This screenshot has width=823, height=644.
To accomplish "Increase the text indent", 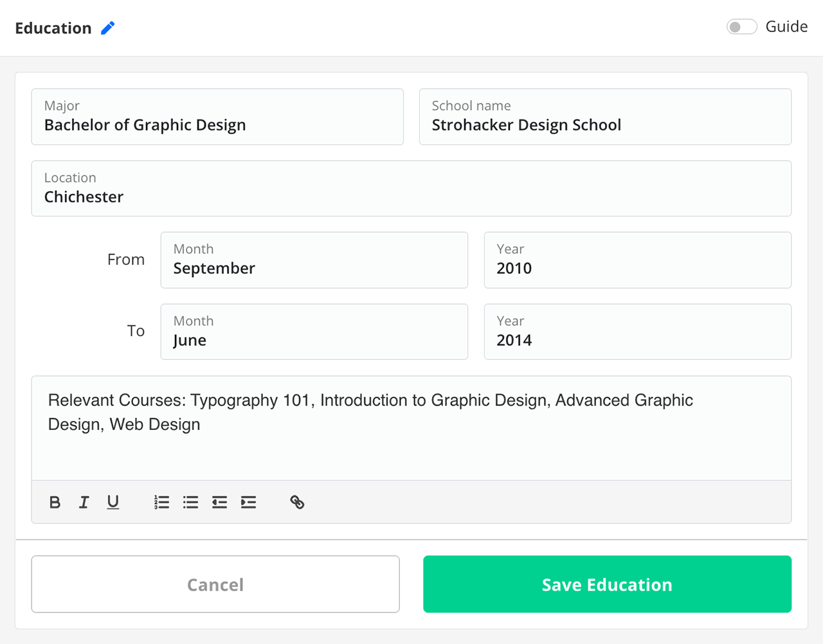I will pyautogui.click(x=248, y=502).
